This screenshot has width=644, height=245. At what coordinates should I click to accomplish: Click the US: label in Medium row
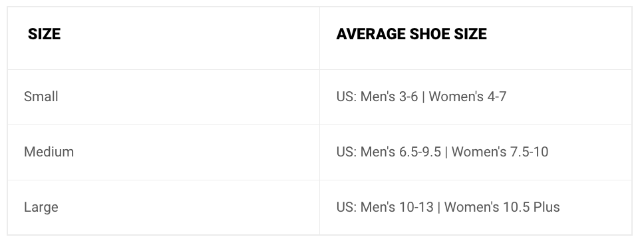[x=347, y=152]
